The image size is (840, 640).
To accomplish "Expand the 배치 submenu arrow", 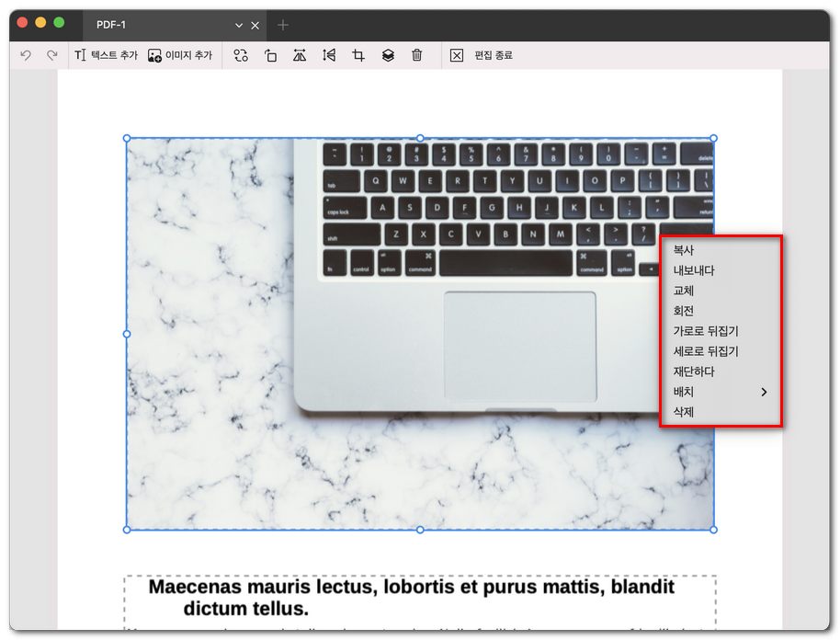I will 764,393.
